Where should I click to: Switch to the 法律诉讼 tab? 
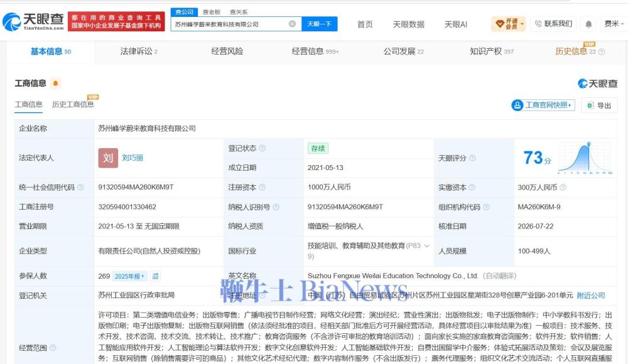pyautogui.click(x=139, y=51)
